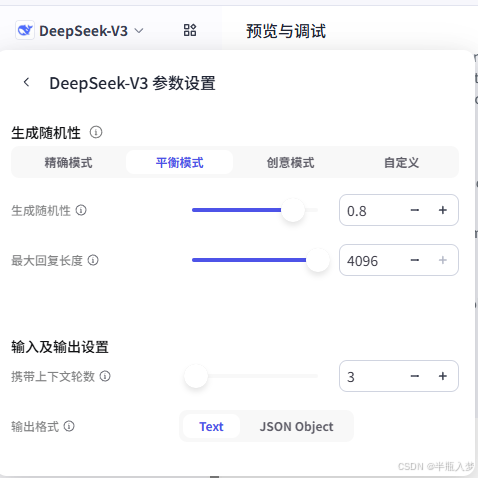Click info icon beside 生成随机性 heading
The width and height of the screenshot is (478, 478).
point(96,132)
